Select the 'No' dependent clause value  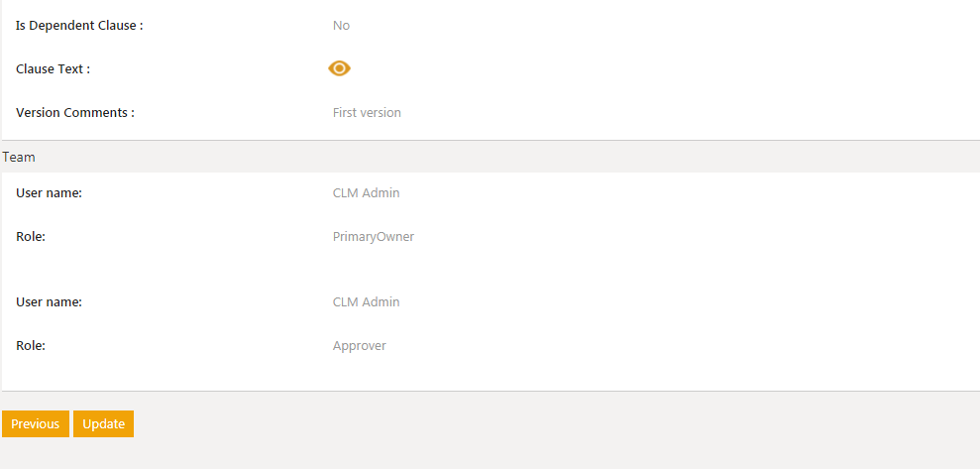pyautogui.click(x=341, y=25)
